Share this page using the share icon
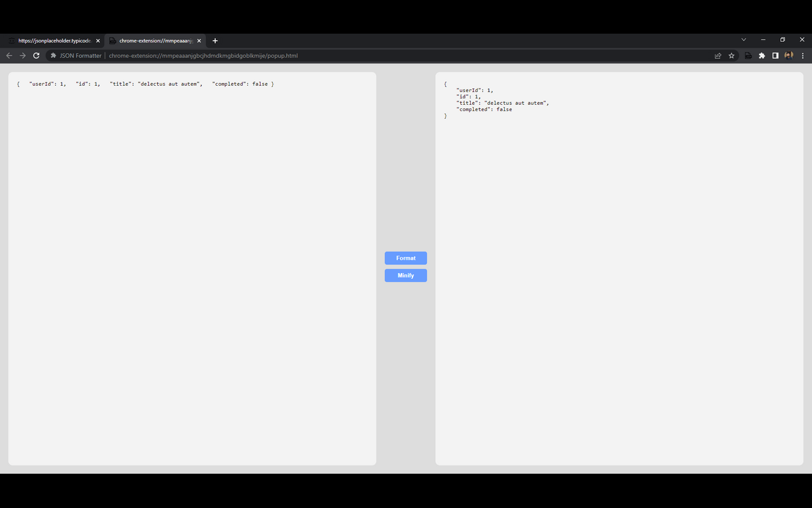The image size is (812, 508). pyautogui.click(x=718, y=56)
